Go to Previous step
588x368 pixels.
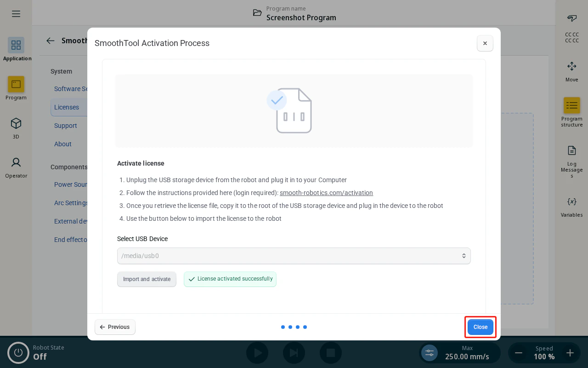(115, 327)
